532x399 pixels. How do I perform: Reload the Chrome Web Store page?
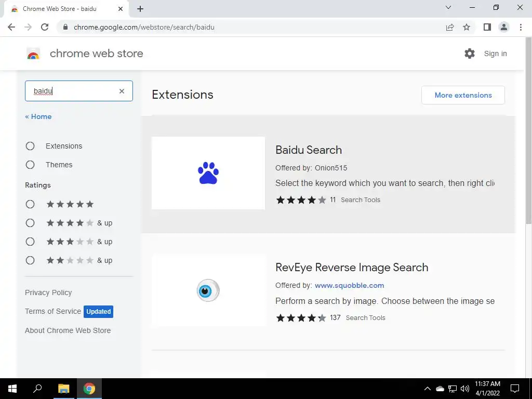pyautogui.click(x=45, y=27)
